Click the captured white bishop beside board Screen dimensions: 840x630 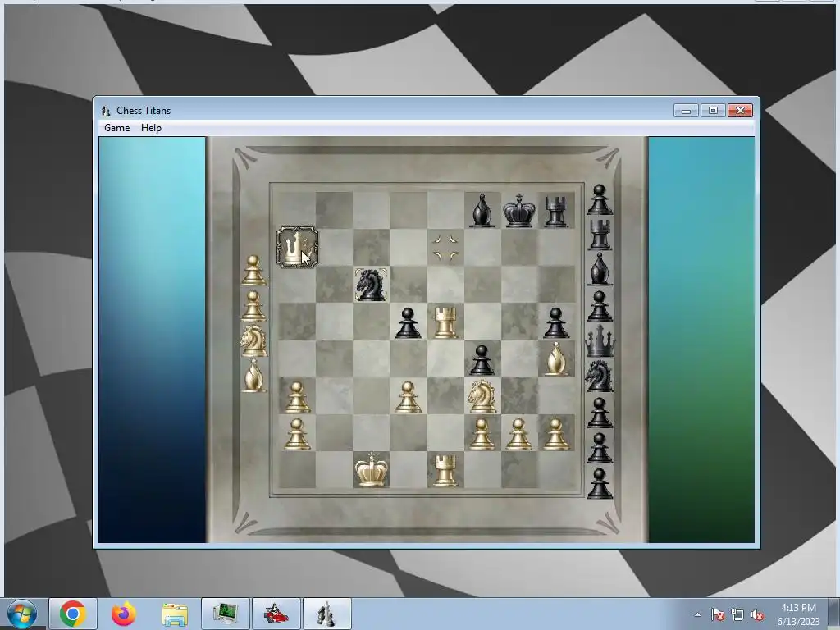click(253, 375)
